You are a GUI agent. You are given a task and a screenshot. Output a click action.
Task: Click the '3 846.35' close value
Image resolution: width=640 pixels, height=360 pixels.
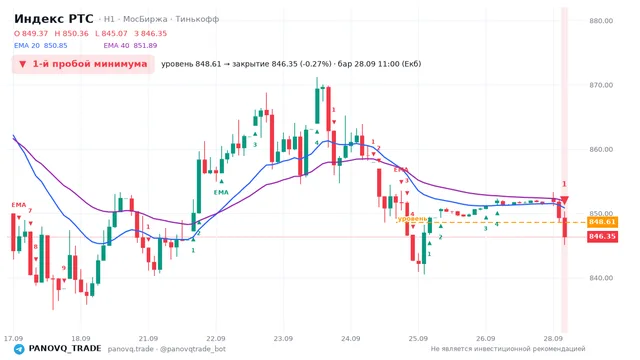(x=151, y=33)
